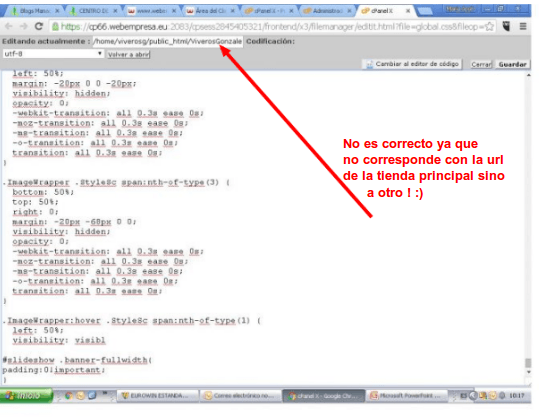Click the Guardar button
Screen dimensions: 539x417
[512, 64]
